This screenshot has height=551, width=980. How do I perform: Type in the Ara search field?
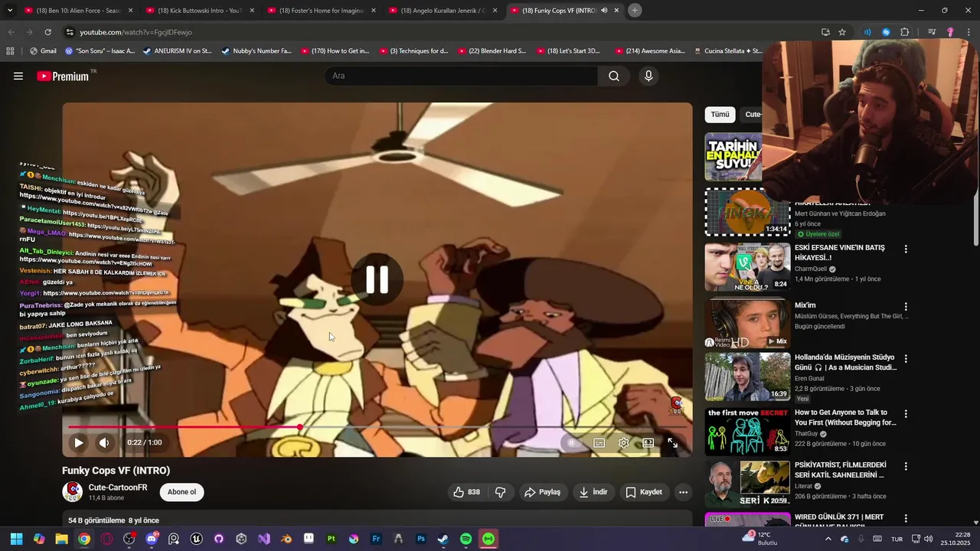click(461, 76)
